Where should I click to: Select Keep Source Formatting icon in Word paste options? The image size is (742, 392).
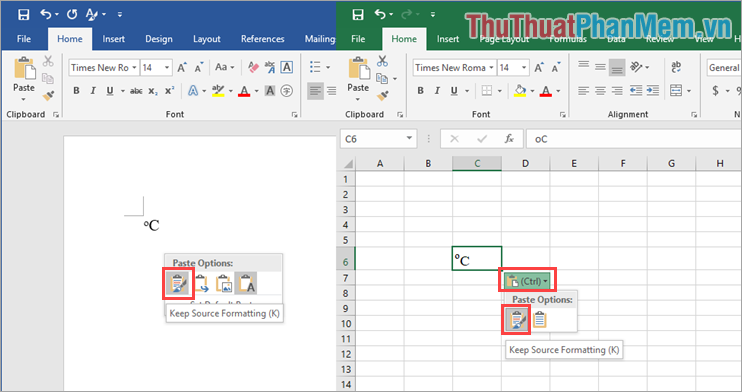coord(178,284)
